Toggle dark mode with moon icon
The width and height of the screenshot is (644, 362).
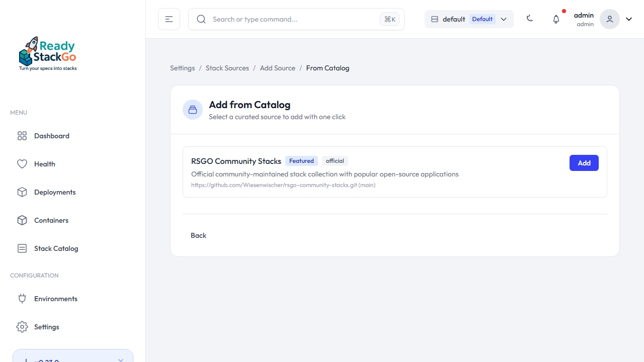(x=530, y=19)
